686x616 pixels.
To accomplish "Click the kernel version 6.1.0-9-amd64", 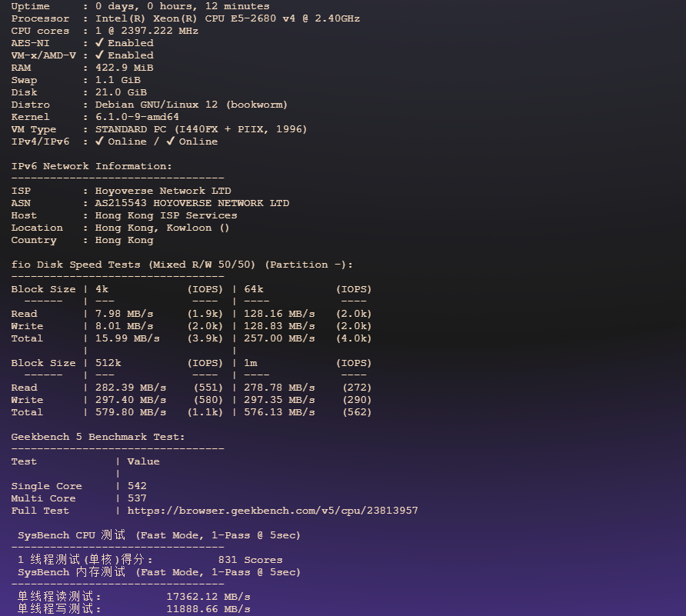I will (137, 117).
